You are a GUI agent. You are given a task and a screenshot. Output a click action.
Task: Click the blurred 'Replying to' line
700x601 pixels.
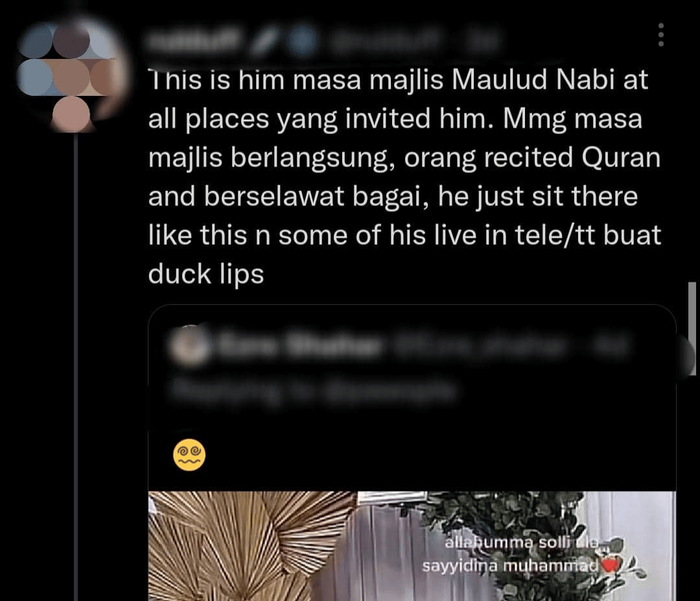click(x=312, y=391)
